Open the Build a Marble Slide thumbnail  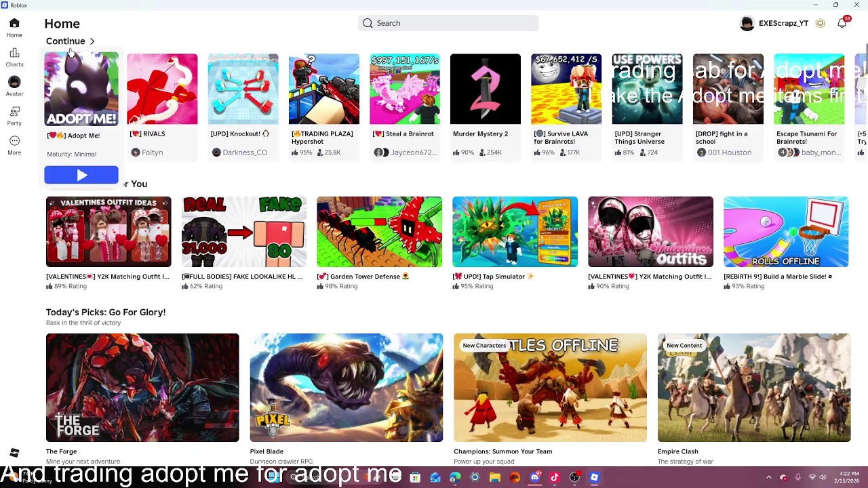(786, 232)
